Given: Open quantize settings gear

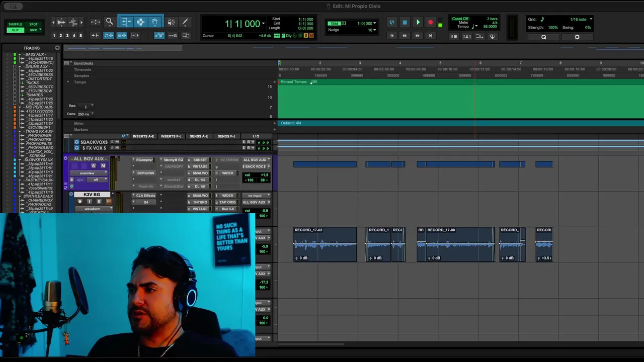Looking at the screenshot, I should click(x=577, y=37).
